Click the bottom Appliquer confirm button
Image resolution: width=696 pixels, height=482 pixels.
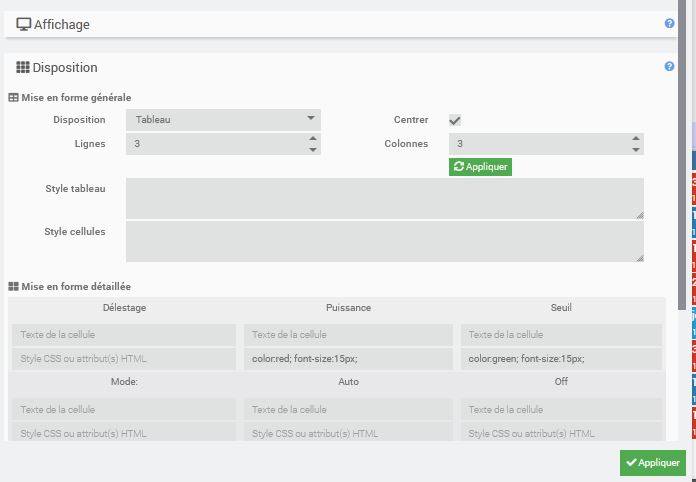(652, 462)
